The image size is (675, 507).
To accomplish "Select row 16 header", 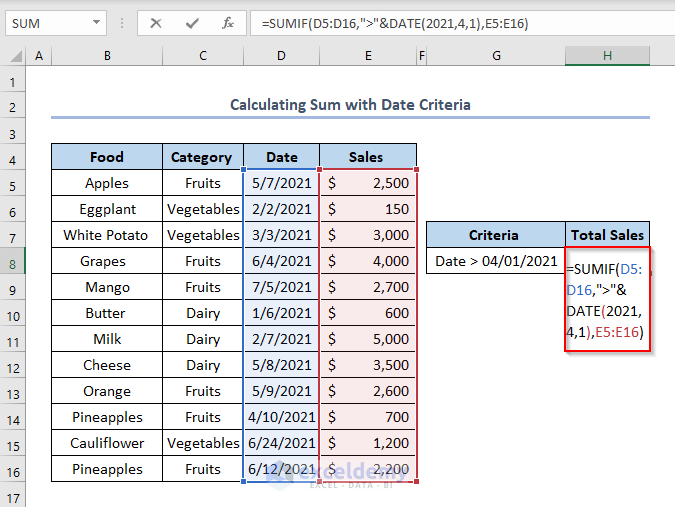I will point(13,469).
